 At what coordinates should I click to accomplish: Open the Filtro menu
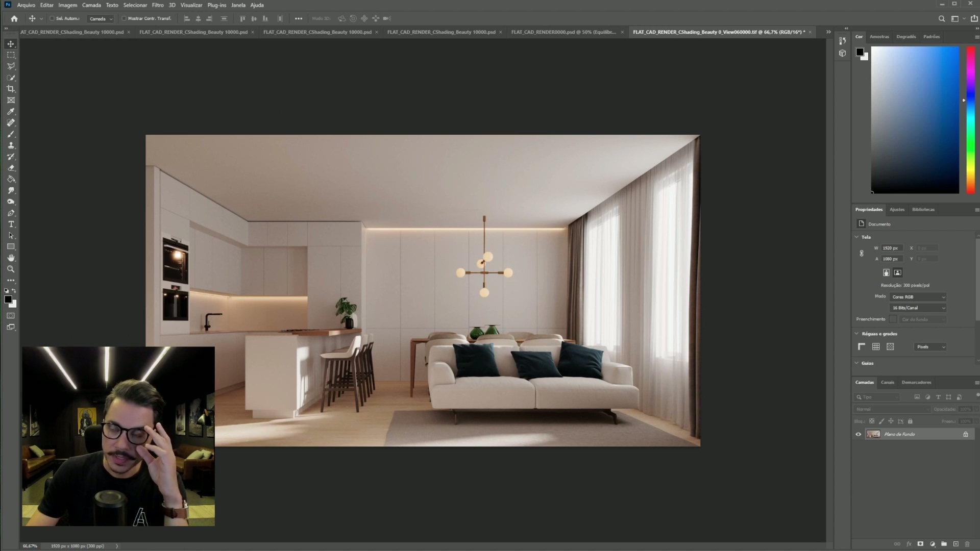tap(157, 5)
